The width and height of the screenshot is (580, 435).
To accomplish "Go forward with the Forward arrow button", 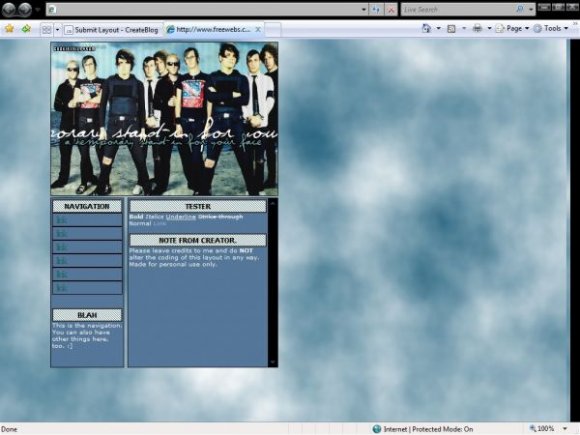I will 25,10.
